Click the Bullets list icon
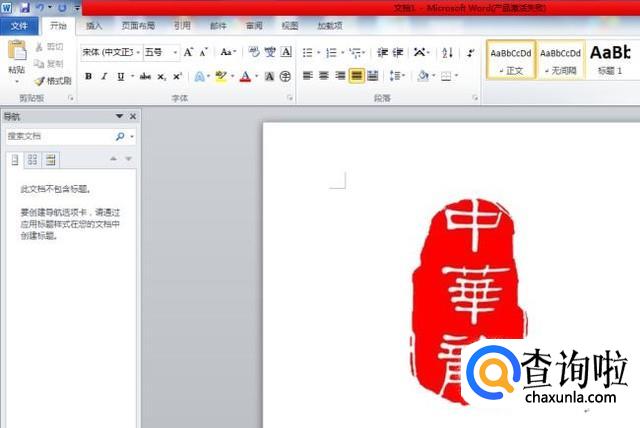640x428 pixels. point(307,53)
